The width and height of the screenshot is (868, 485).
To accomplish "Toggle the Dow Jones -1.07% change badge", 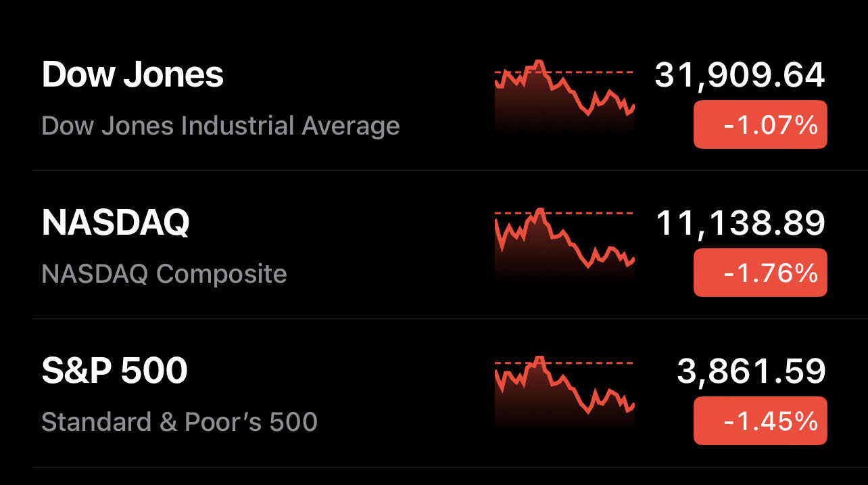I will [x=760, y=124].
